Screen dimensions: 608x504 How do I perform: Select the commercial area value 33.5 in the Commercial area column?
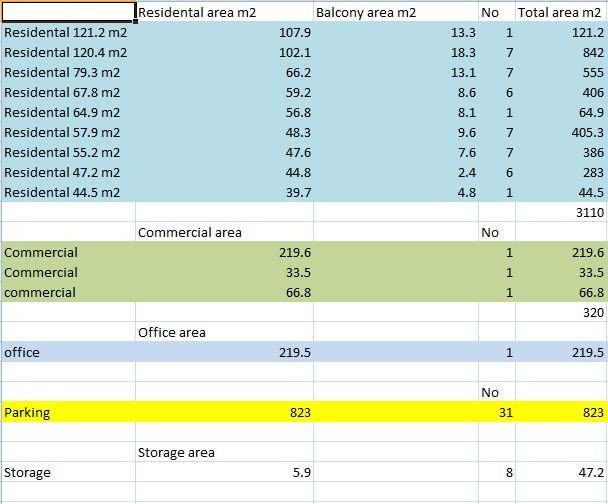tap(225, 273)
